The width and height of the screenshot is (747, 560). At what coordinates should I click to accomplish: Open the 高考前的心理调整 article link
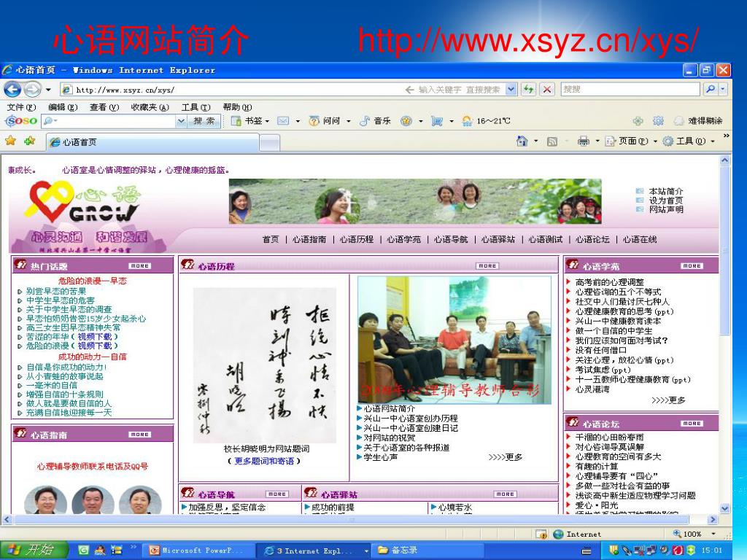[609, 282]
